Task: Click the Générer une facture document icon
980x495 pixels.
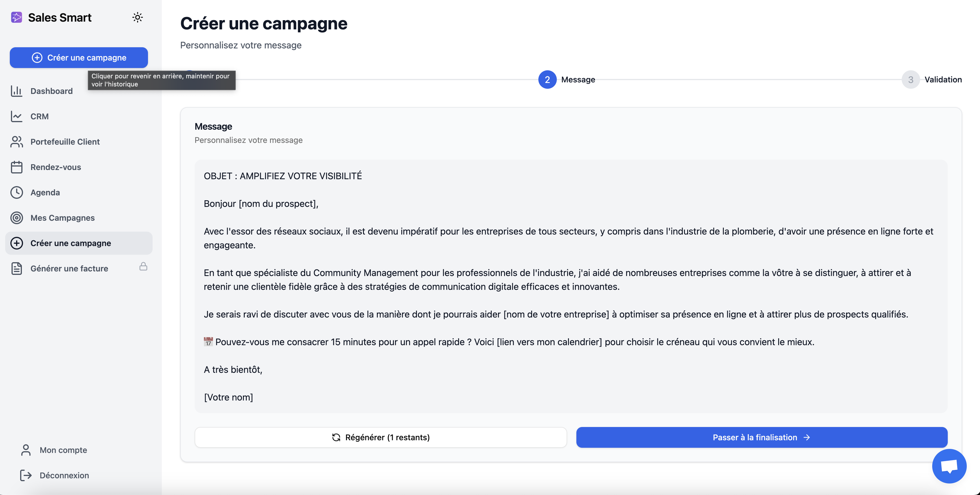Action: coord(16,269)
